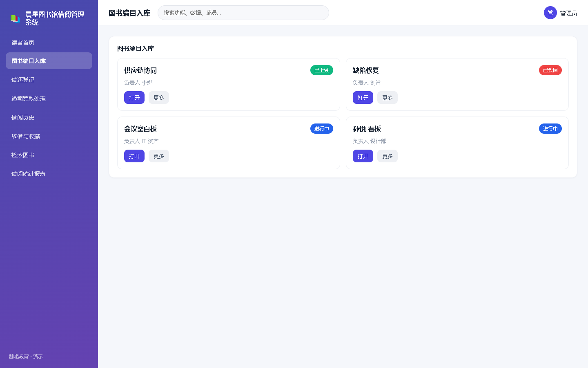Click 打开 on 孙悦 看板 card
Screen dimensions: 588x368
pyautogui.click(x=363, y=156)
